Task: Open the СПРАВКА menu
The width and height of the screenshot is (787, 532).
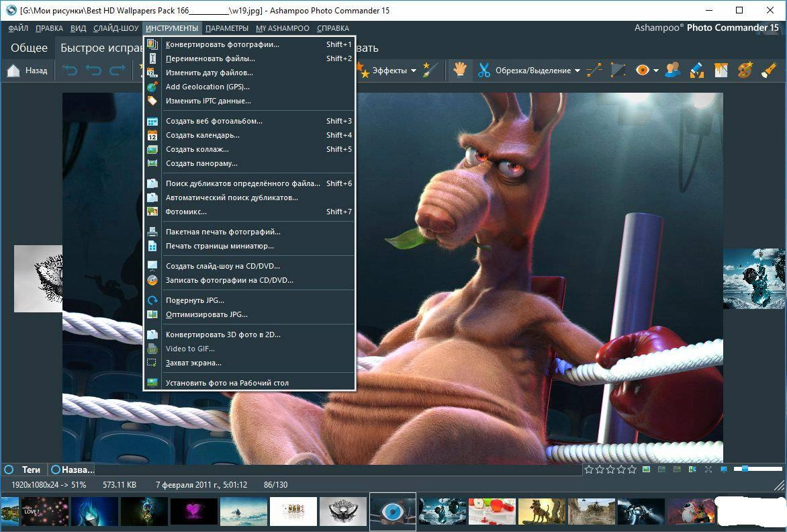Action: (333, 28)
